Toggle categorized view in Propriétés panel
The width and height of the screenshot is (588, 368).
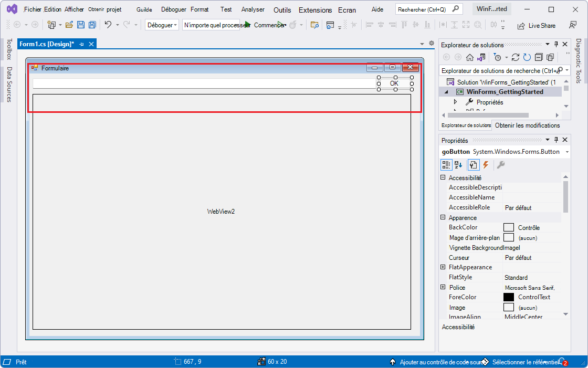tap(446, 164)
